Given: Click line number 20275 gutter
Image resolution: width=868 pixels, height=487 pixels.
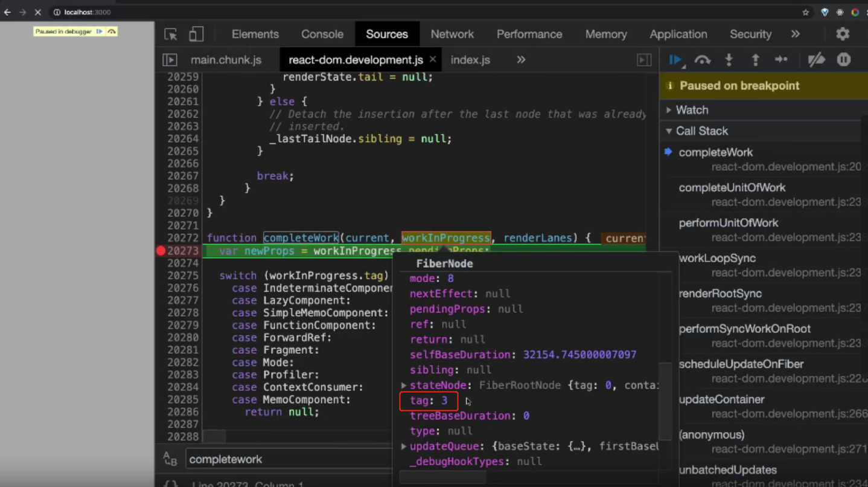Looking at the screenshot, I should coord(183,276).
